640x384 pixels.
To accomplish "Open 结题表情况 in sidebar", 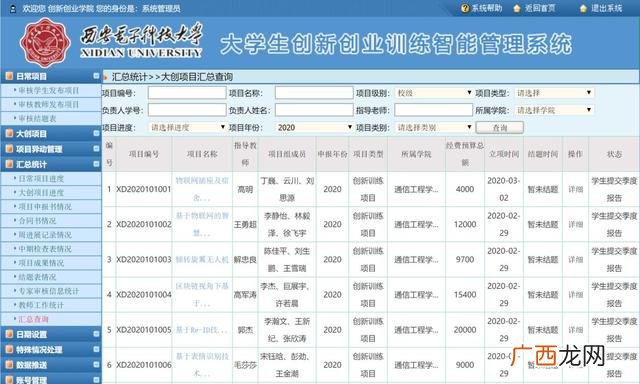I will click(38, 277).
